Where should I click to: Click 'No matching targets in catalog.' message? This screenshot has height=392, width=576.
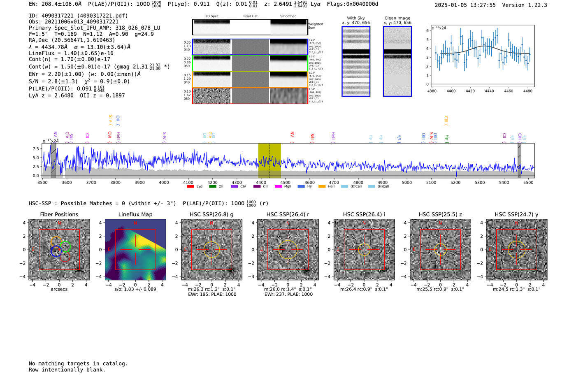pyautogui.click(x=78, y=364)
